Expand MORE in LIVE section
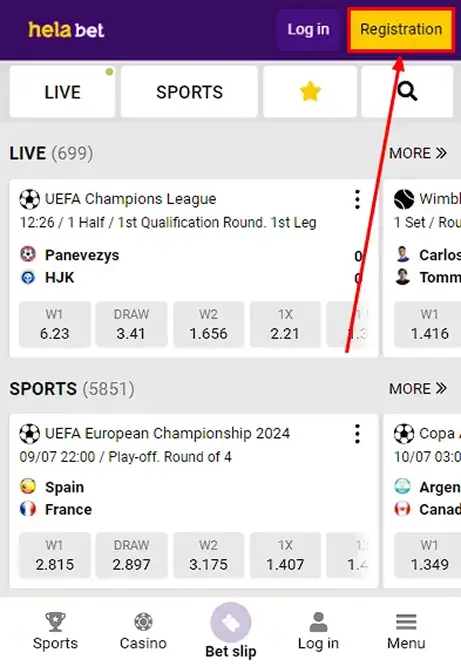Viewport: 461px width, 667px height. click(418, 153)
